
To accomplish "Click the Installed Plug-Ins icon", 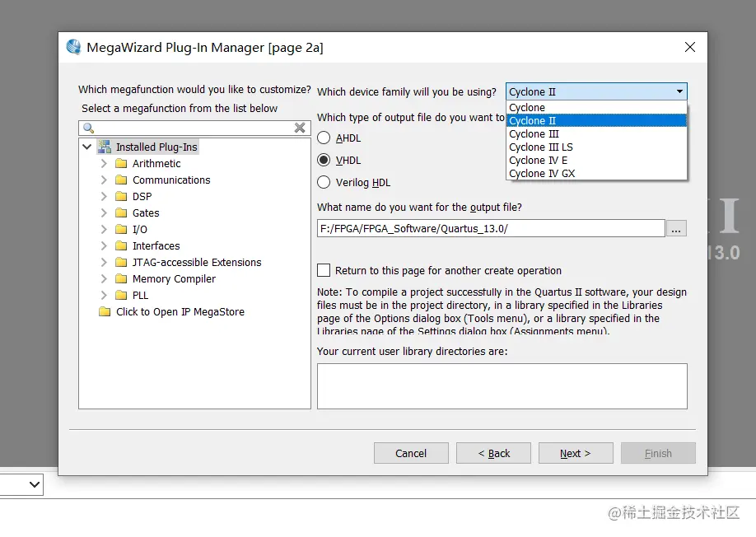I will (105, 147).
